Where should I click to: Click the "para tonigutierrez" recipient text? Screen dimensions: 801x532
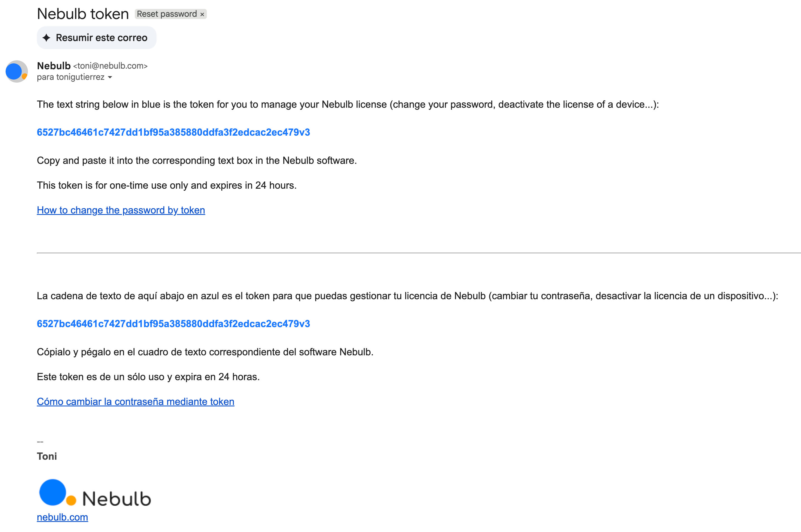(71, 77)
